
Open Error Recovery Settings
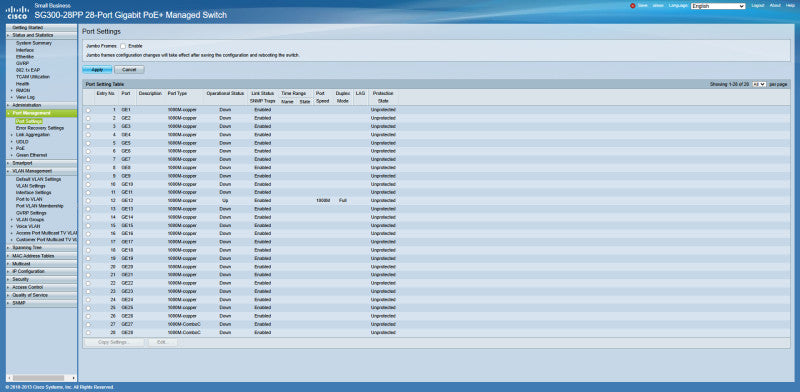pos(40,128)
